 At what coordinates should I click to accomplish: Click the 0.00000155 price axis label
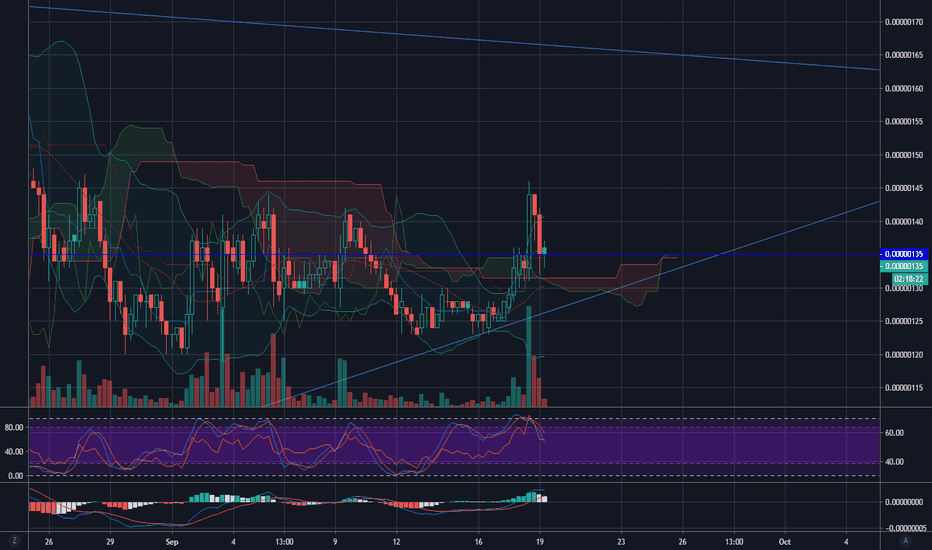pos(903,121)
